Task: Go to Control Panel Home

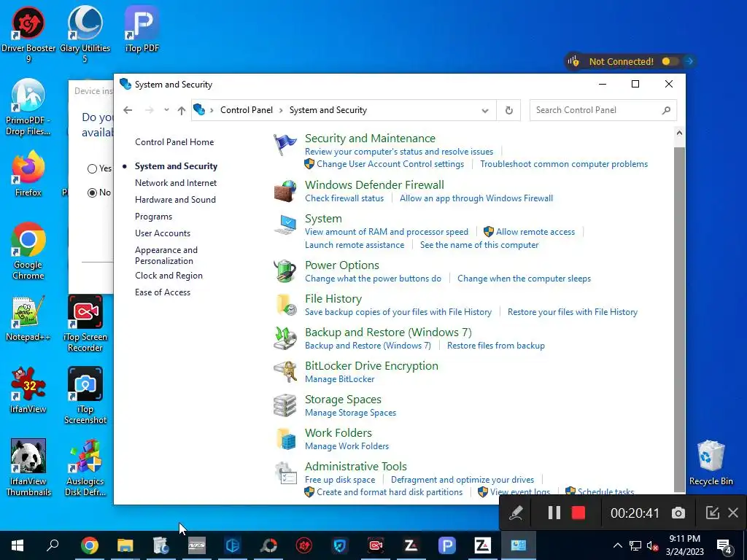Action: pyautogui.click(x=174, y=142)
